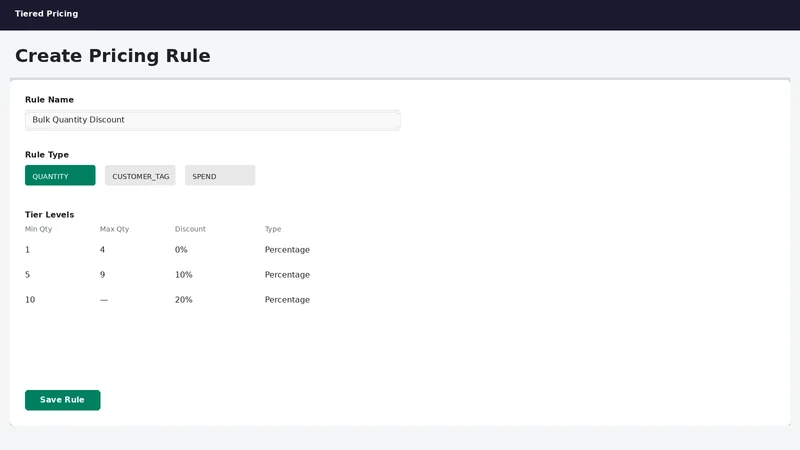Select the QUANTITY rule type
The height and width of the screenshot is (450, 800).
coord(60,176)
